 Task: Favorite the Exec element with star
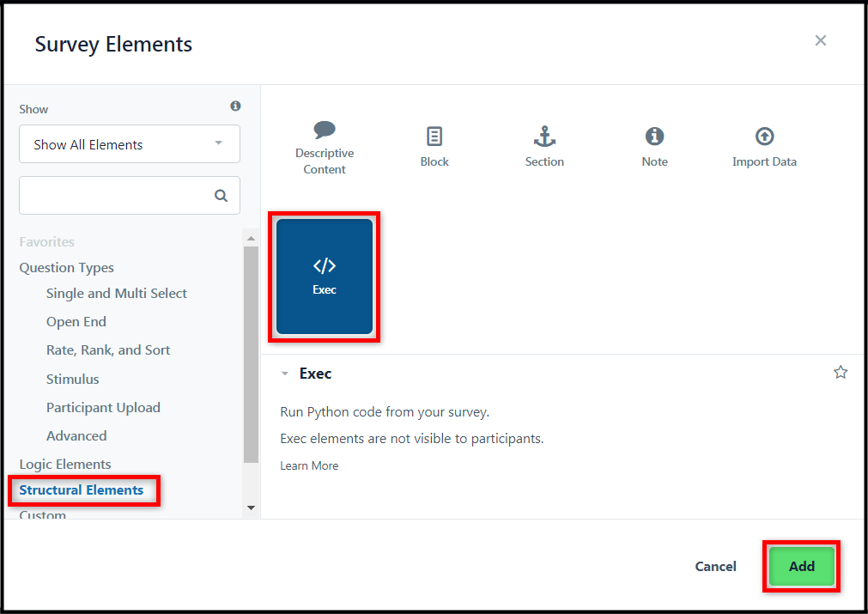[x=841, y=372]
